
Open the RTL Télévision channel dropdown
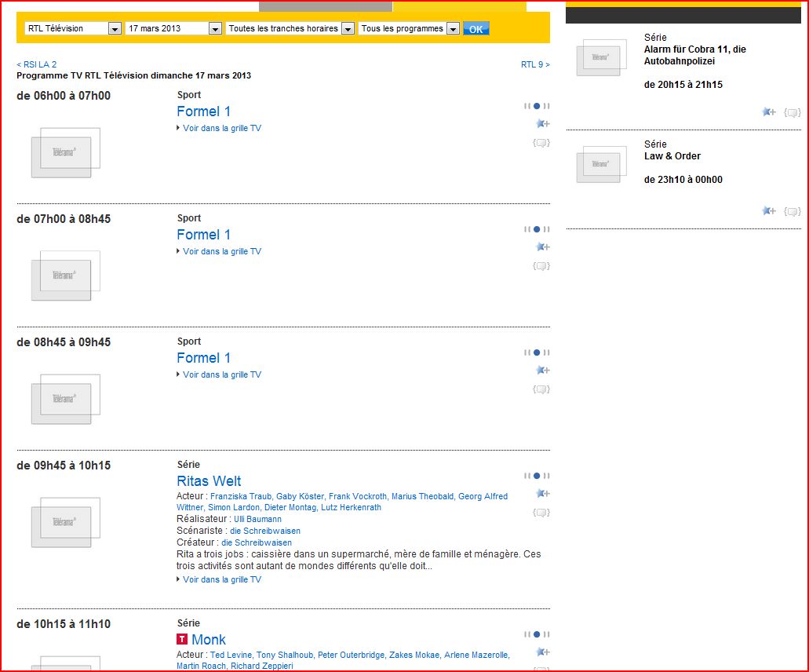[x=115, y=28]
